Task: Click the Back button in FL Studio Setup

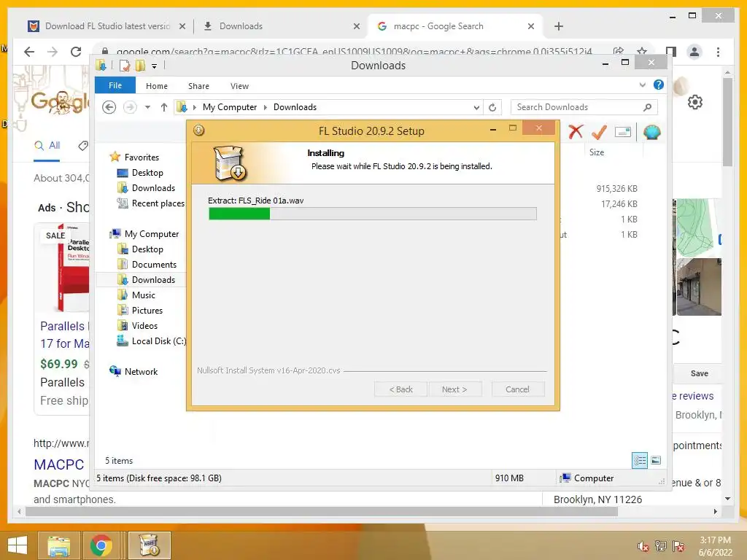Action: pyautogui.click(x=400, y=389)
